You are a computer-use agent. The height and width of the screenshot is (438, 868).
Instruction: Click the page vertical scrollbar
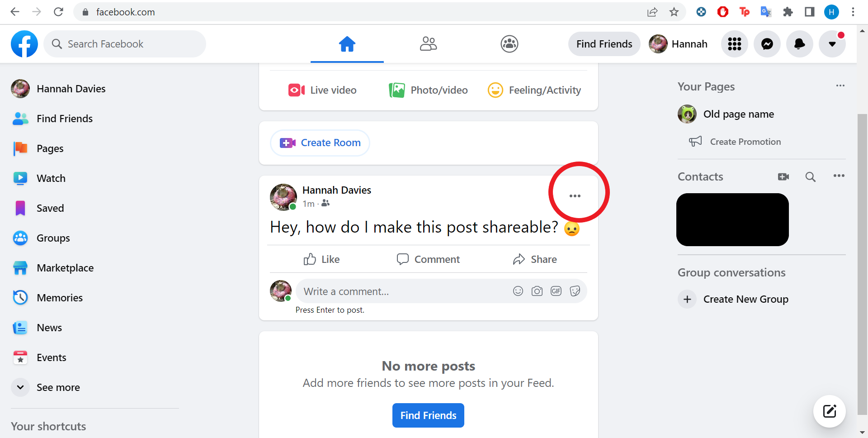(862, 265)
